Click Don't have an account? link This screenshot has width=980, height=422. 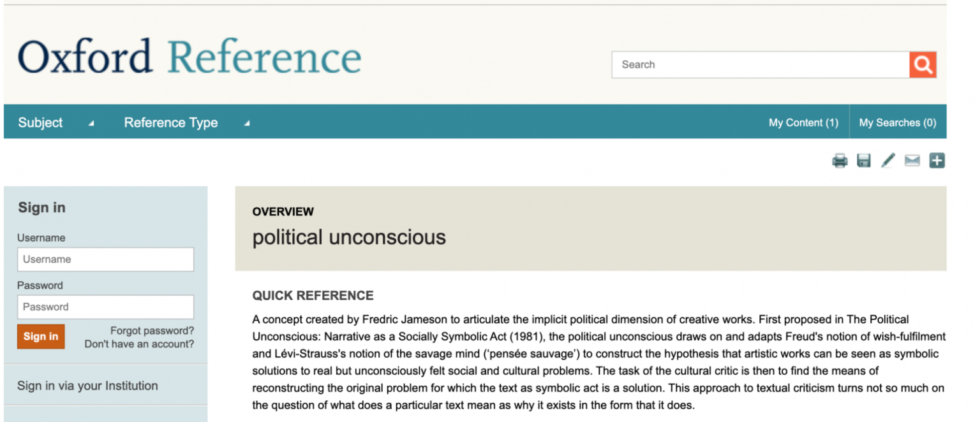[139, 344]
